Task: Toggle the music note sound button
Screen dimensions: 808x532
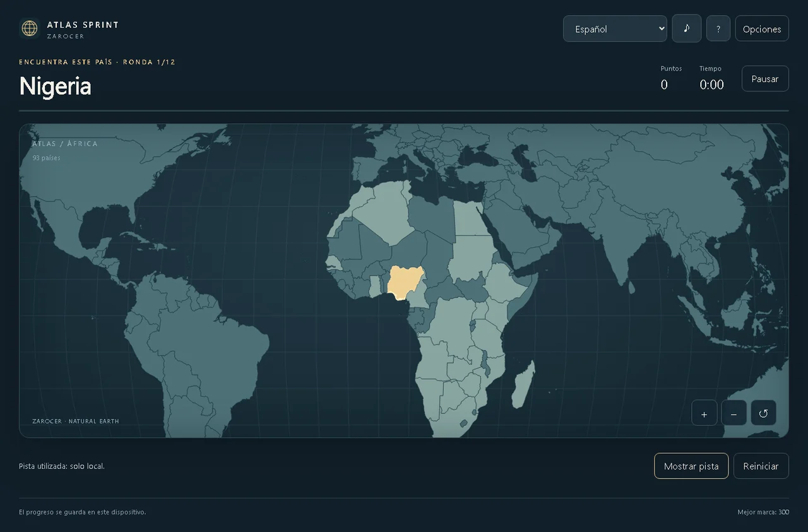Action: tap(687, 28)
